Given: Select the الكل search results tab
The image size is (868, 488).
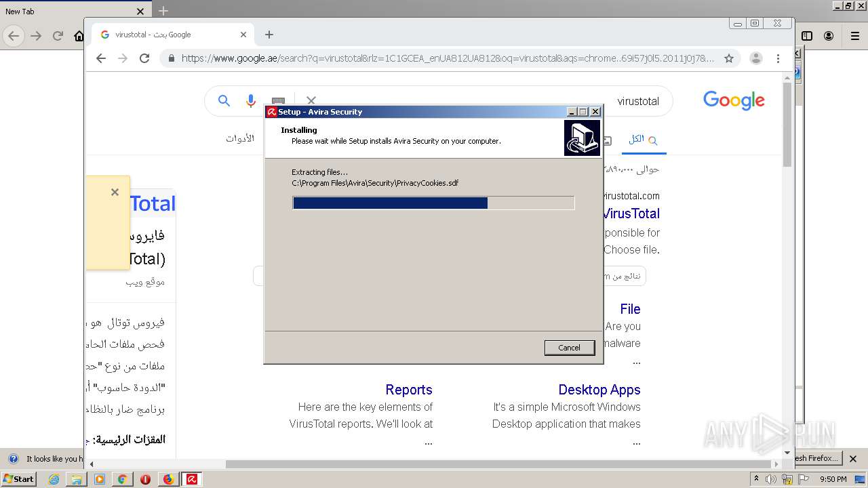Looking at the screenshot, I should pyautogui.click(x=644, y=139).
